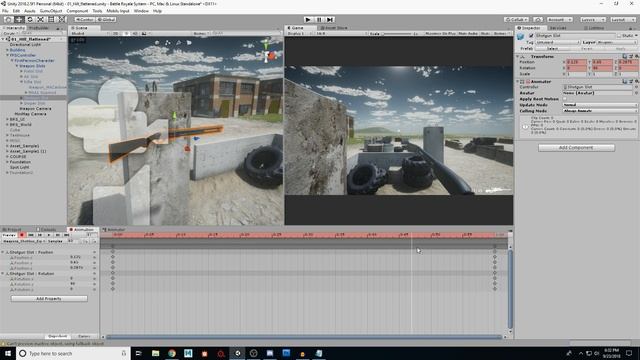Open the Scene Gizmos dropdown
Image resolution: width=640 pixels, height=360 pixels.
[x=201, y=33]
